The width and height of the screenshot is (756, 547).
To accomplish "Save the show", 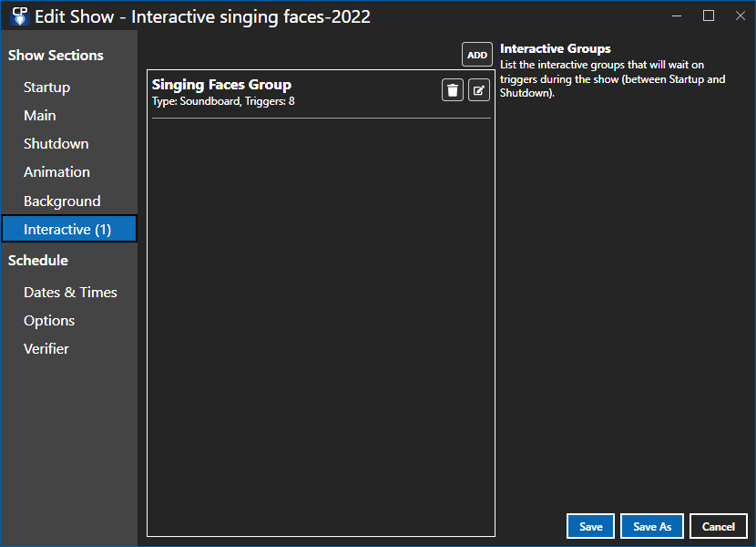I will (x=590, y=526).
